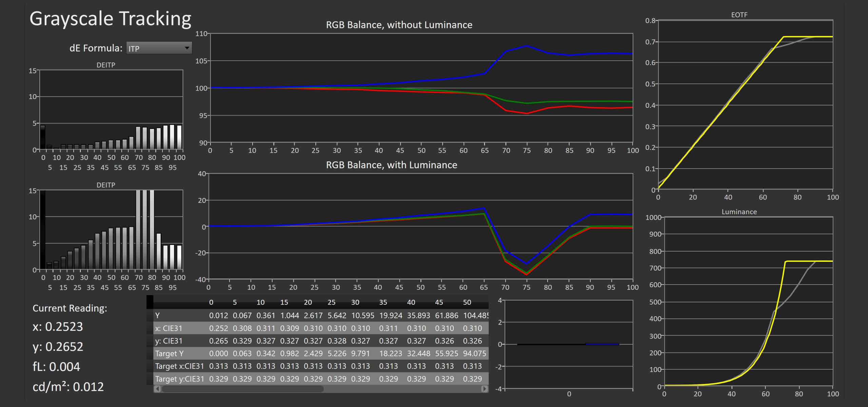Click column header 0 in the table

tap(211, 302)
